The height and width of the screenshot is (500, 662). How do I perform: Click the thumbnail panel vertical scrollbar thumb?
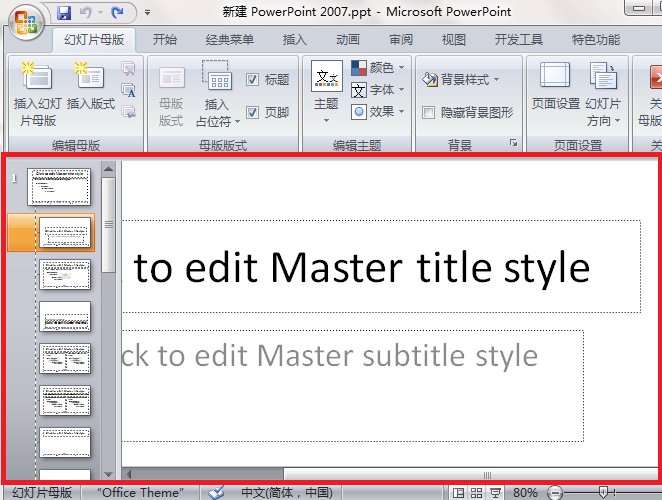click(x=109, y=225)
